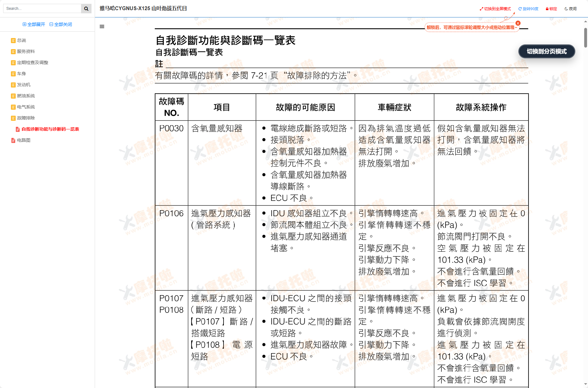This screenshot has width=588, height=388.
Task: Click the 发动机 folder icon
Action: tap(13, 85)
